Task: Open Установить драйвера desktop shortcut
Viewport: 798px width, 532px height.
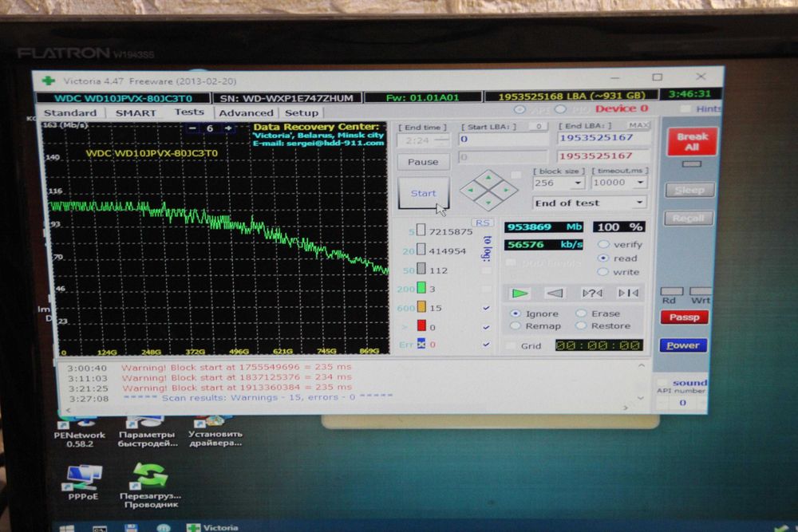Action: pyautogui.click(x=214, y=432)
